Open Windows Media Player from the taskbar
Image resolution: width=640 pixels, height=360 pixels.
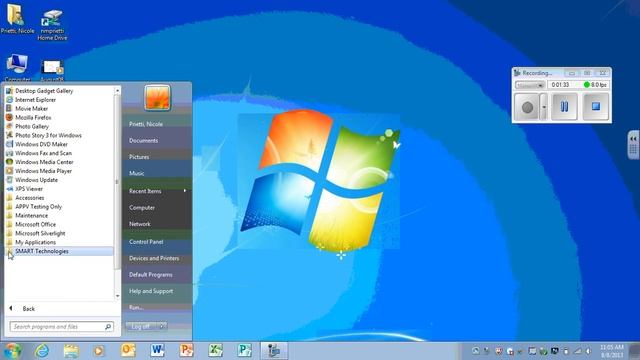(99, 351)
